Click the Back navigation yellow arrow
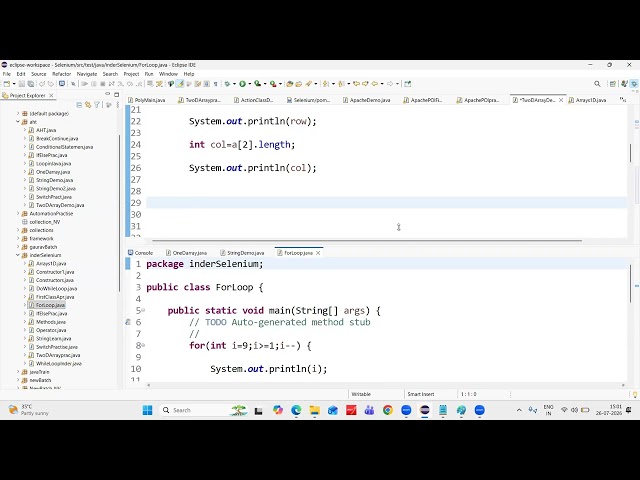Image resolution: width=640 pixels, height=480 pixels. pos(374,84)
